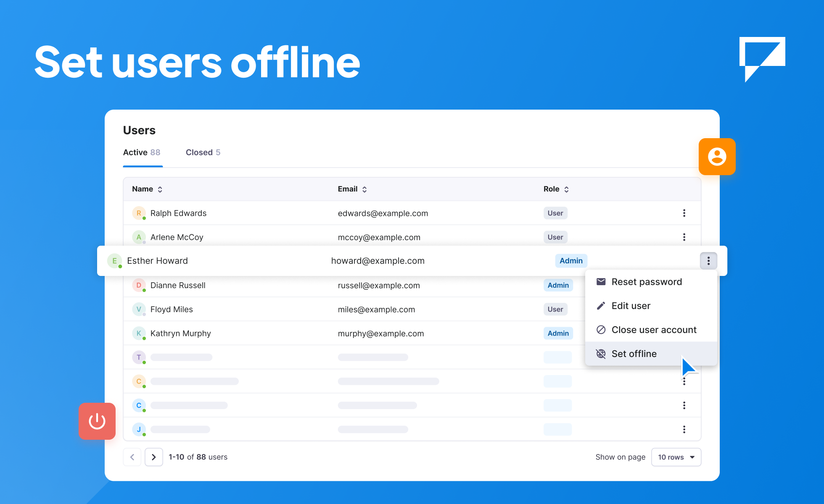Sort users by Email column
The height and width of the screenshot is (504, 824).
pyautogui.click(x=364, y=189)
